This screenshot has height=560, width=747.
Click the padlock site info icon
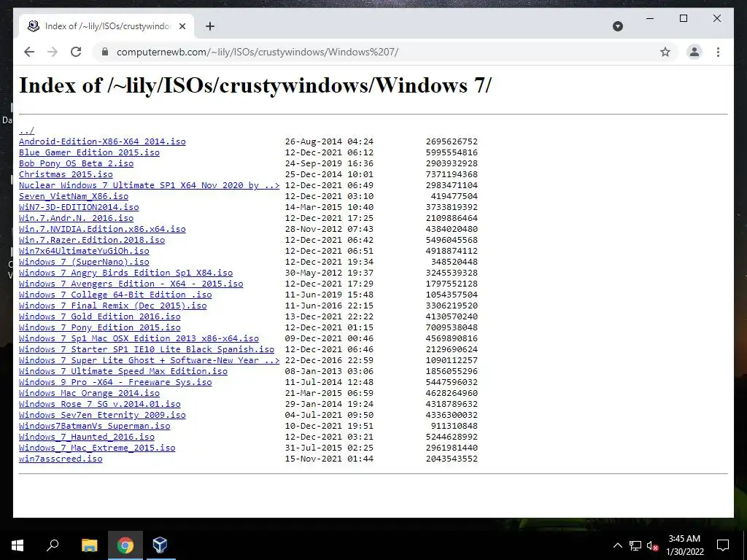tap(105, 52)
